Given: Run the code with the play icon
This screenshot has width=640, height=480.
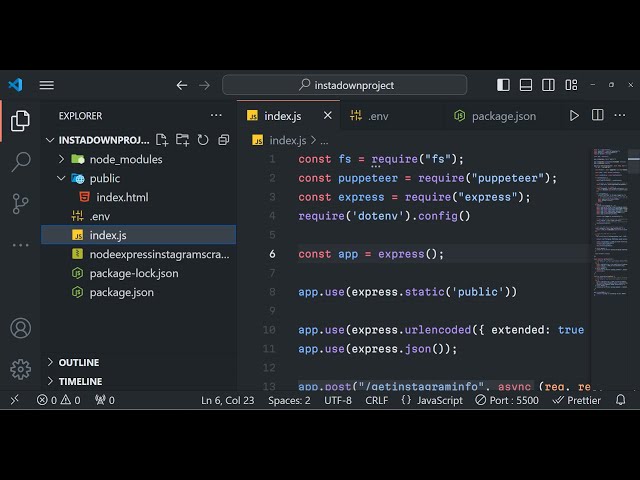Looking at the screenshot, I should click(574, 116).
